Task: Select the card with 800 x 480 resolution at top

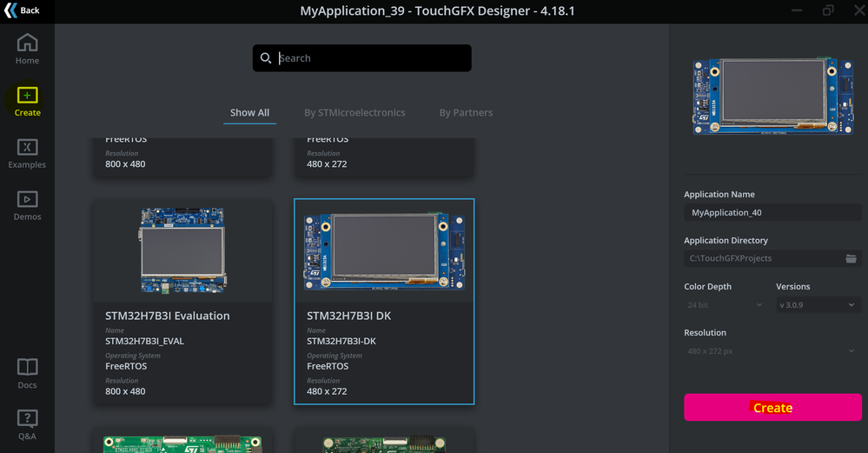Action: tap(182, 157)
